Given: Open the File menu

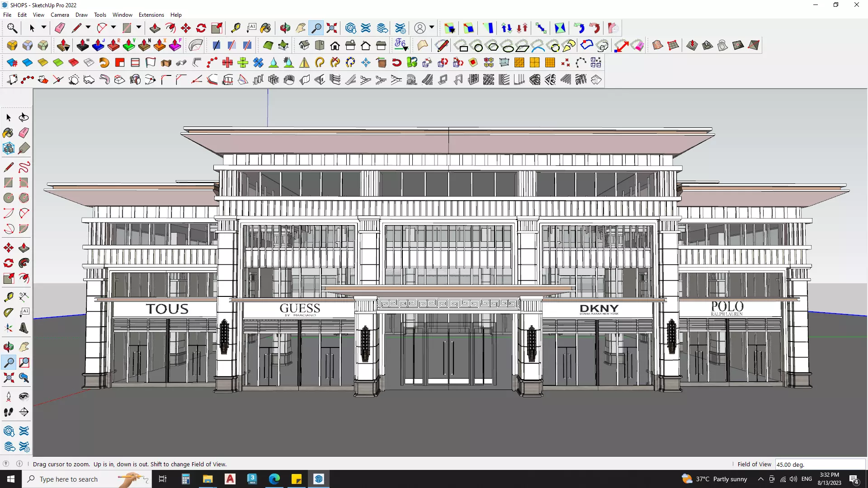Looking at the screenshot, I should pyautogui.click(x=7, y=15).
